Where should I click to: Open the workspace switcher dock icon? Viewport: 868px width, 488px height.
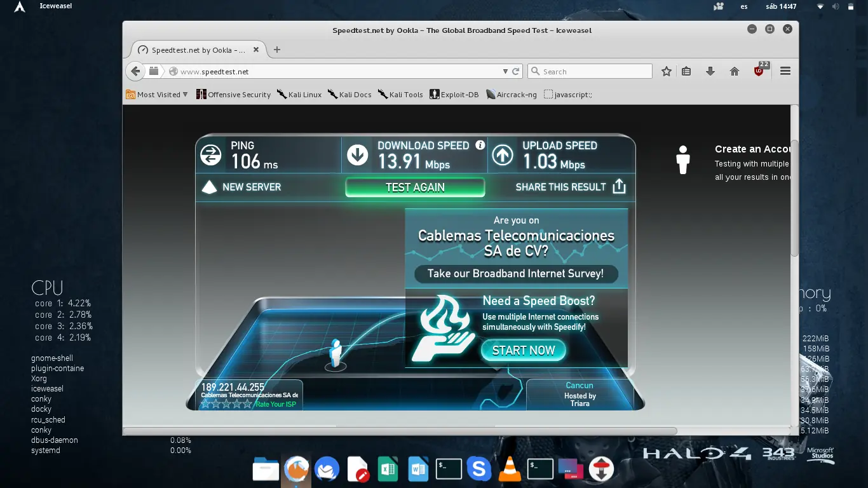pos(571,470)
